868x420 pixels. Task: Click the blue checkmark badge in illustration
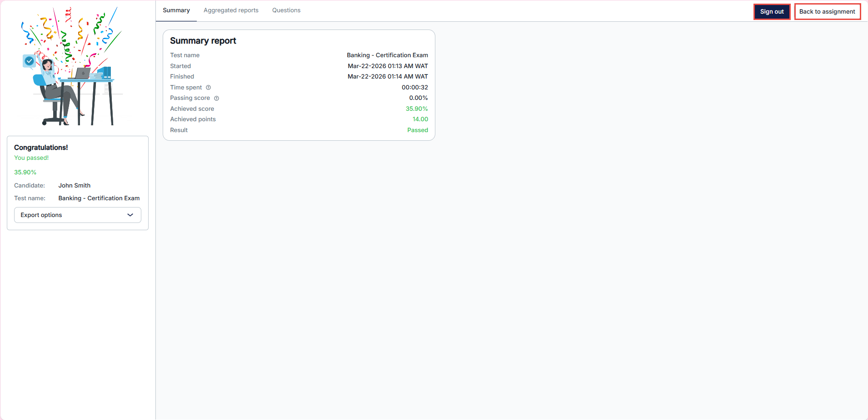click(x=29, y=61)
